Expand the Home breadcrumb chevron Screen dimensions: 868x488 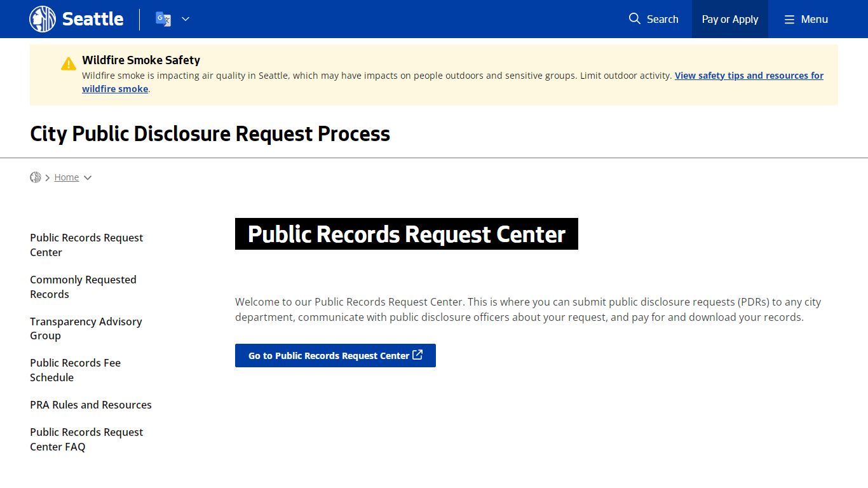pyautogui.click(x=88, y=178)
